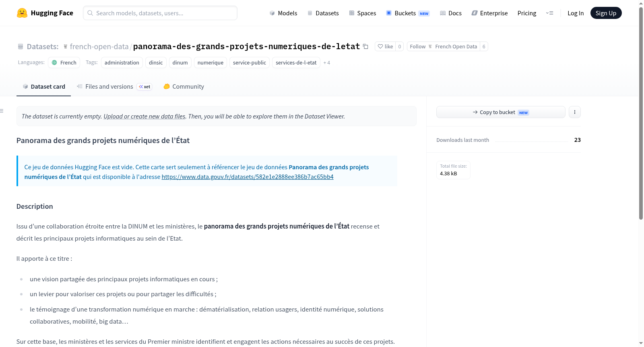Open left sidebar toggle icon at page edge
This screenshot has width=644, height=347.
(2, 111)
